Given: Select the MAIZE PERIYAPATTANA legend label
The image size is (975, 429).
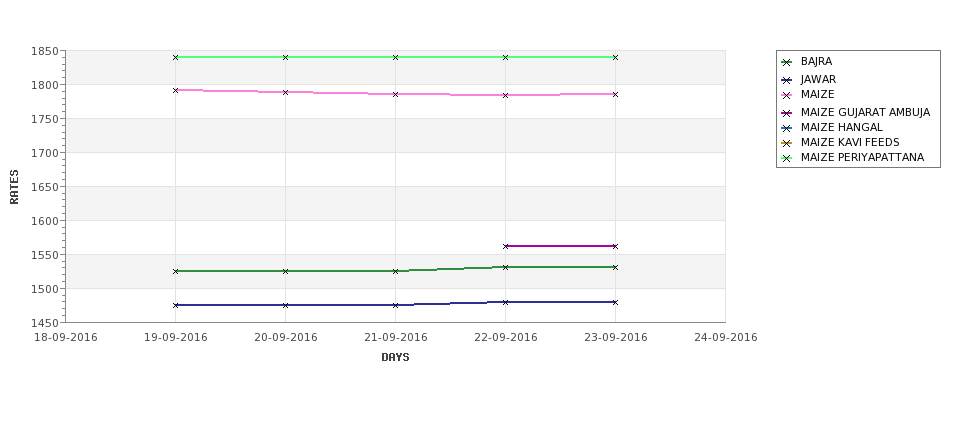Looking at the screenshot, I should click(862, 157).
